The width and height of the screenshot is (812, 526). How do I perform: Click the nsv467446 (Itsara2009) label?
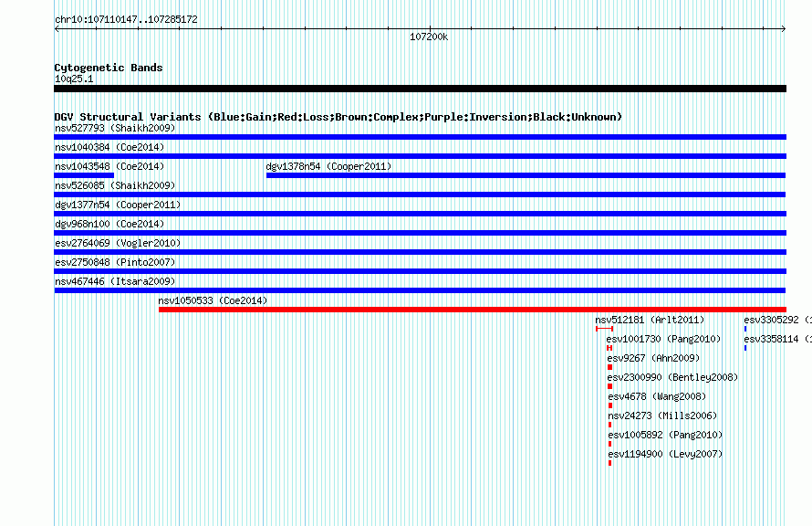(115, 281)
